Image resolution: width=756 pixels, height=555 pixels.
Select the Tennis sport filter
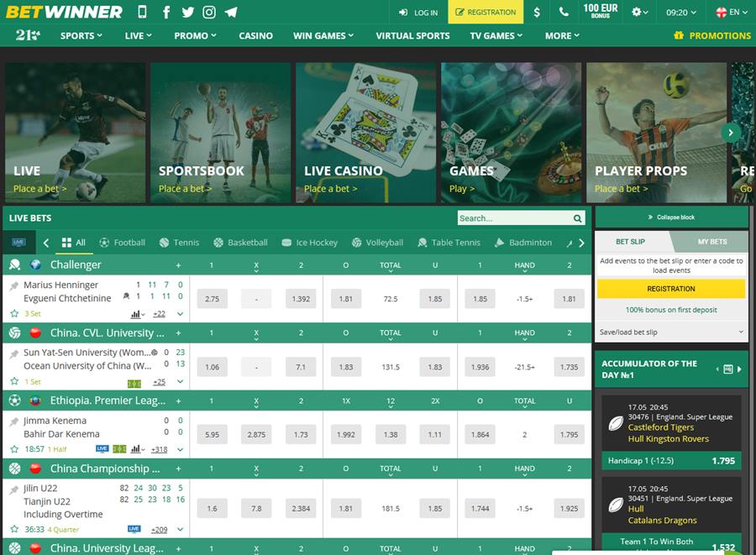179,242
